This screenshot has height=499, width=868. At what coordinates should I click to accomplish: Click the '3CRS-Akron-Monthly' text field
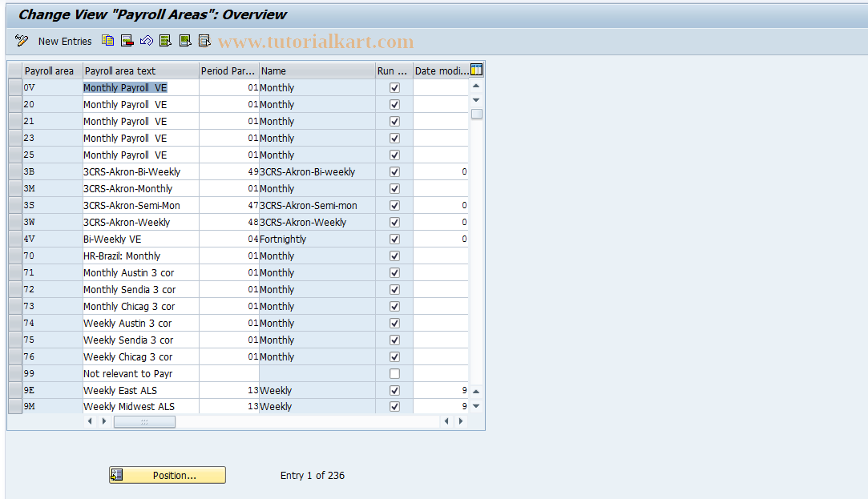pyautogui.click(x=140, y=189)
